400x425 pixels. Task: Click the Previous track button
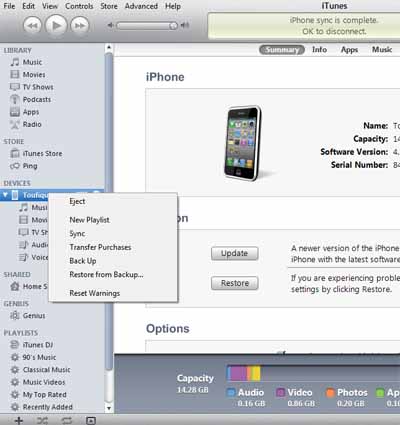pos(32,25)
